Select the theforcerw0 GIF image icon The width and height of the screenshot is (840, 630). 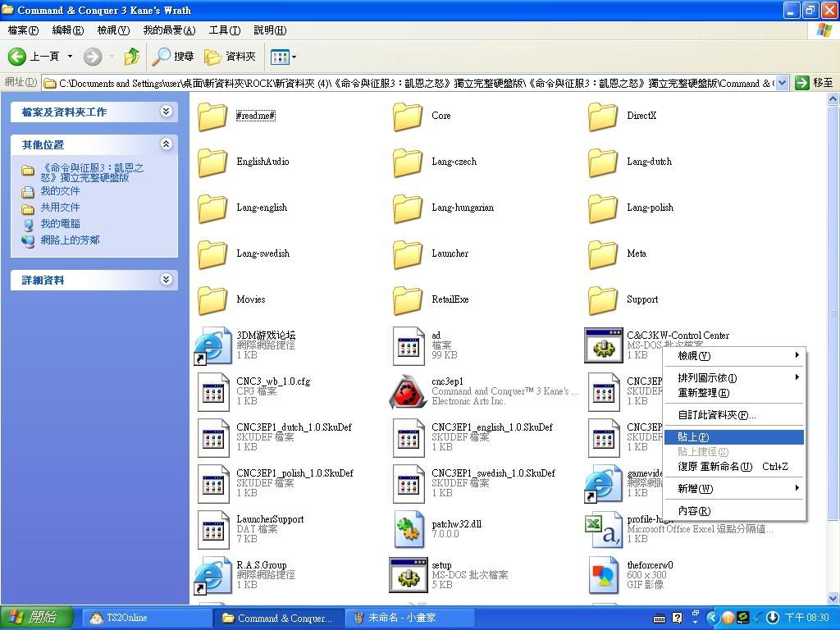click(603, 575)
